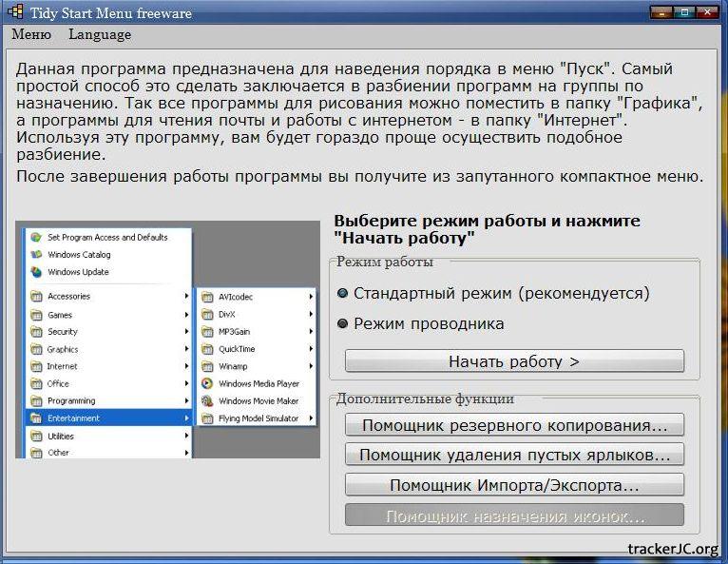Launch Помощник удаления пустых ярлыков
Image resolution: width=728 pixels, height=564 pixels.
(x=513, y=456)
